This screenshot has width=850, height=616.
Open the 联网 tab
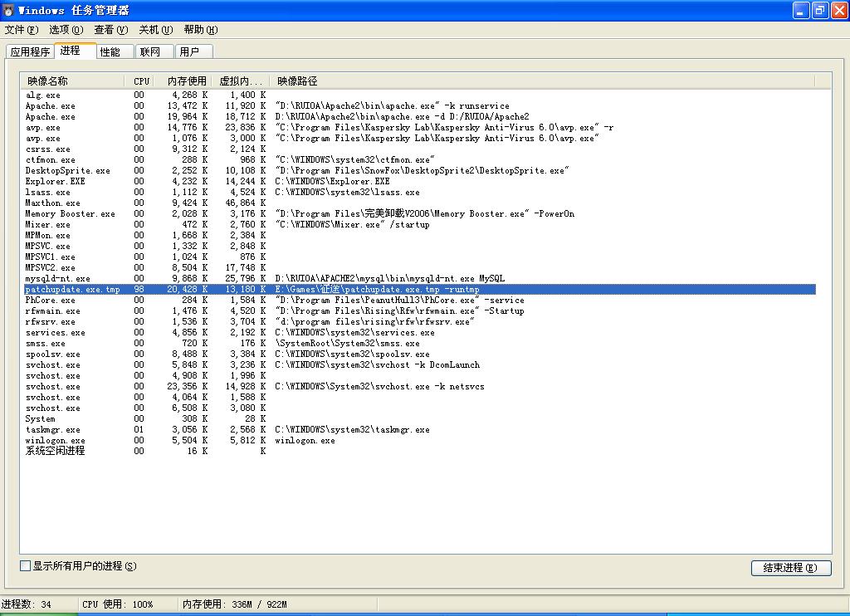pyautogui.click(x=154, y=51)
